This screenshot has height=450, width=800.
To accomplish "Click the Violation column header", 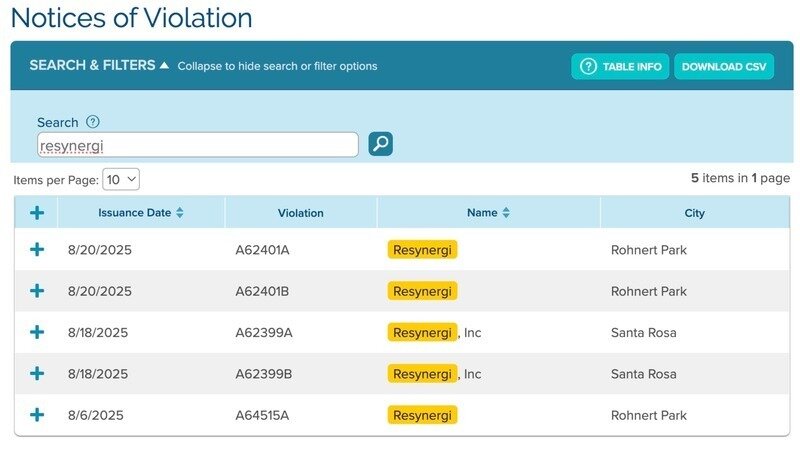I will (x=300, y=213).
